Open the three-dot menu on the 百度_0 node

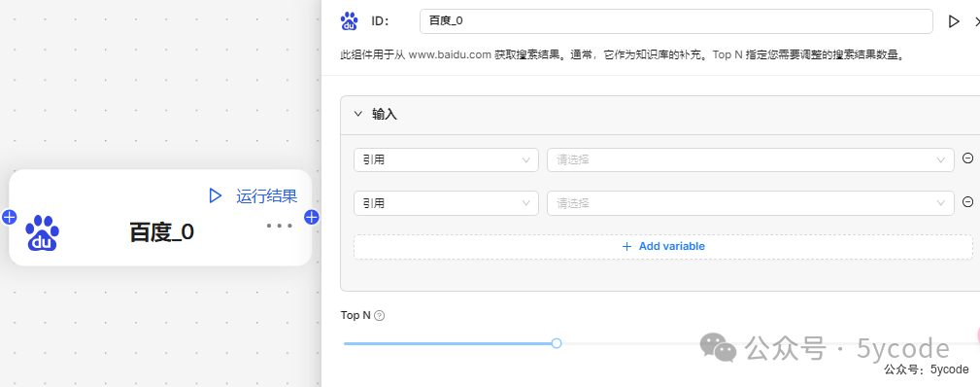280,226
